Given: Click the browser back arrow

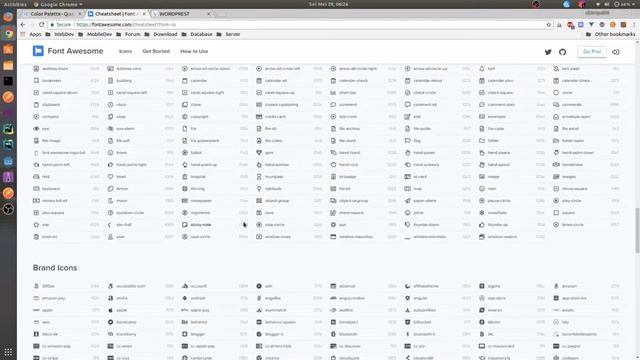Looking at the screenshot, I should coord(23,25).
